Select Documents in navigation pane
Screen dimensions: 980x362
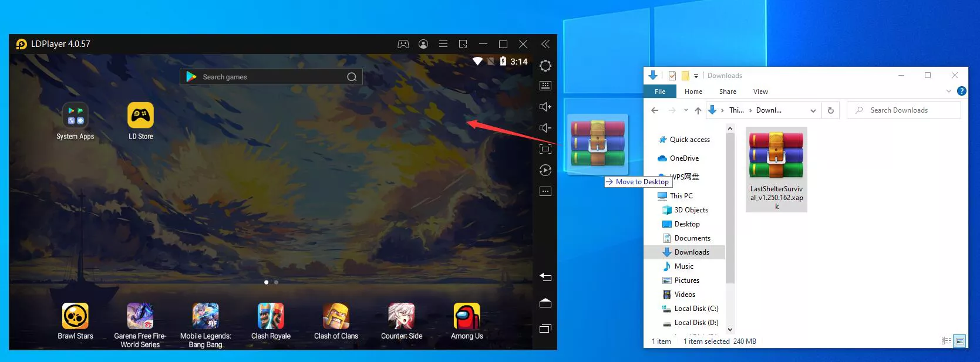[686, 238]
